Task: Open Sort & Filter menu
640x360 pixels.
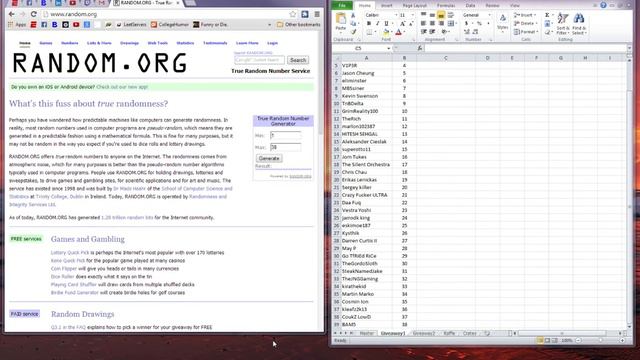Action: [x=563, y=24]
